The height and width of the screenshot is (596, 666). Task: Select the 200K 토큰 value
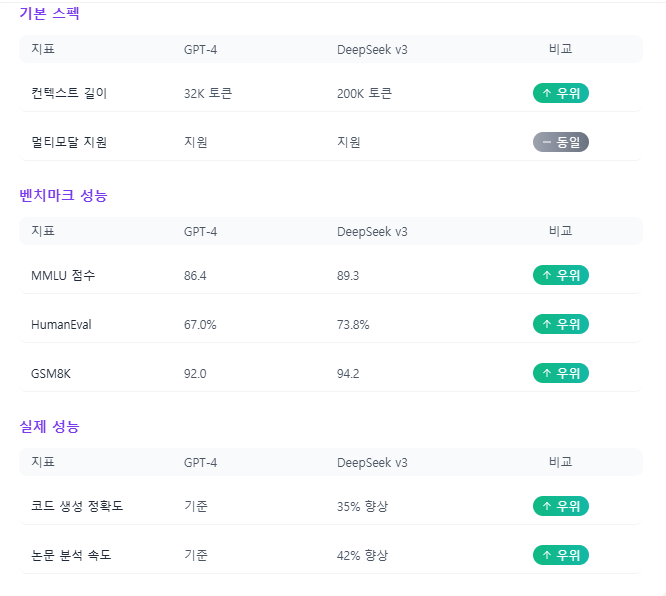coord(364,93)
